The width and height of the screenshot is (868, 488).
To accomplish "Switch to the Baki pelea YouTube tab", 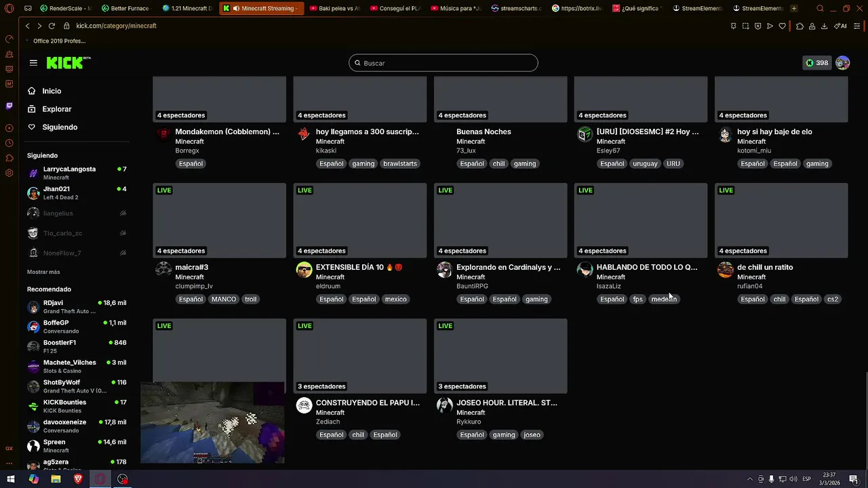I will click(334, 8).
